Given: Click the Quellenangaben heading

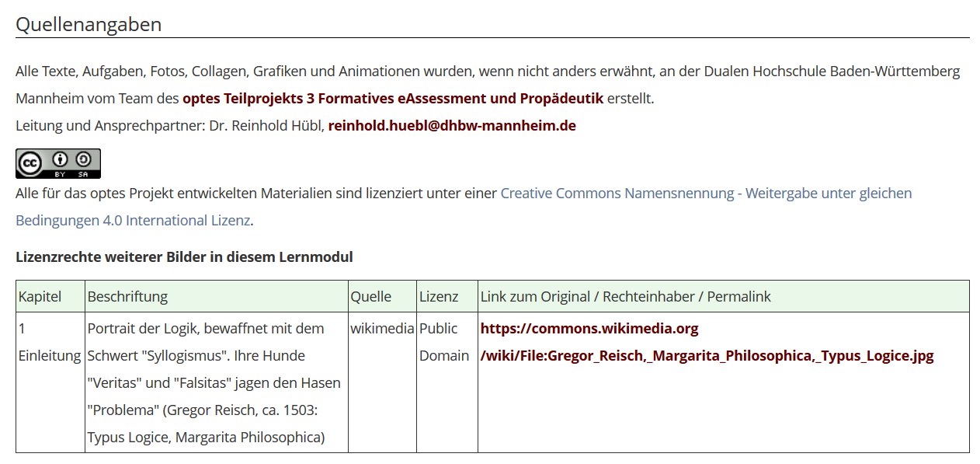Looking at the screenshot, I should [x=89, y=24].
